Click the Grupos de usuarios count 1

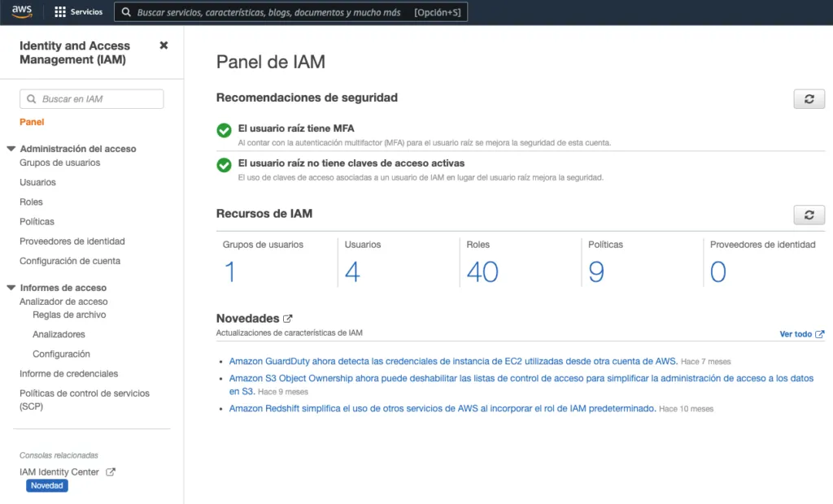tap(229, 272)
